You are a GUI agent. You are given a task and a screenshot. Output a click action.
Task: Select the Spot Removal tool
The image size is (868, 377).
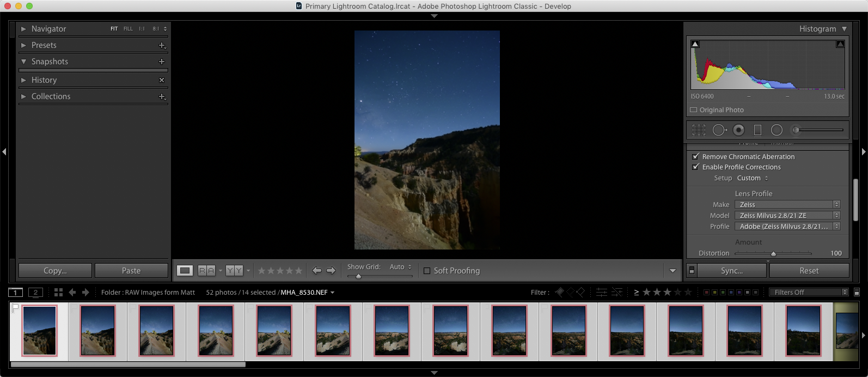pyautogui.click(x=719, y=130)
